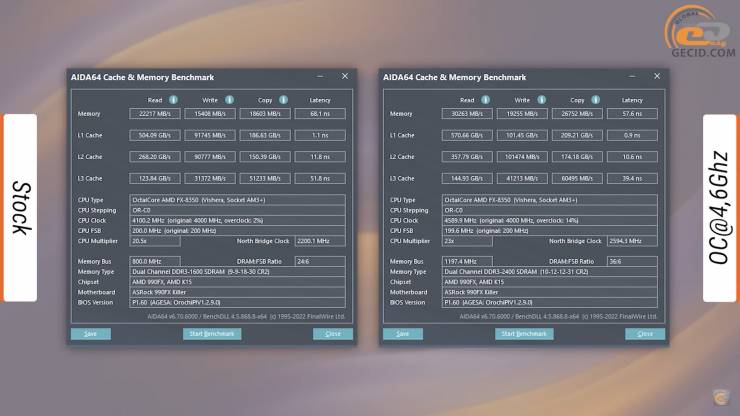Click Read info icon in Stock window
This screenshot has width=740, height=416.
(x=174, y=100)
